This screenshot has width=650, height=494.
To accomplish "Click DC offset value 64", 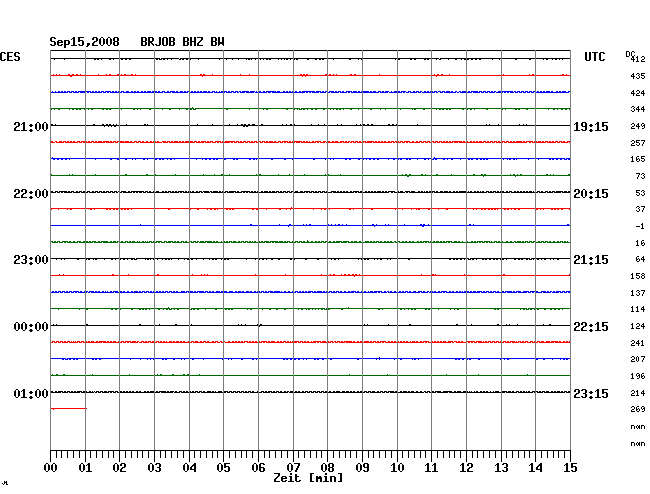I will point(640,259).
